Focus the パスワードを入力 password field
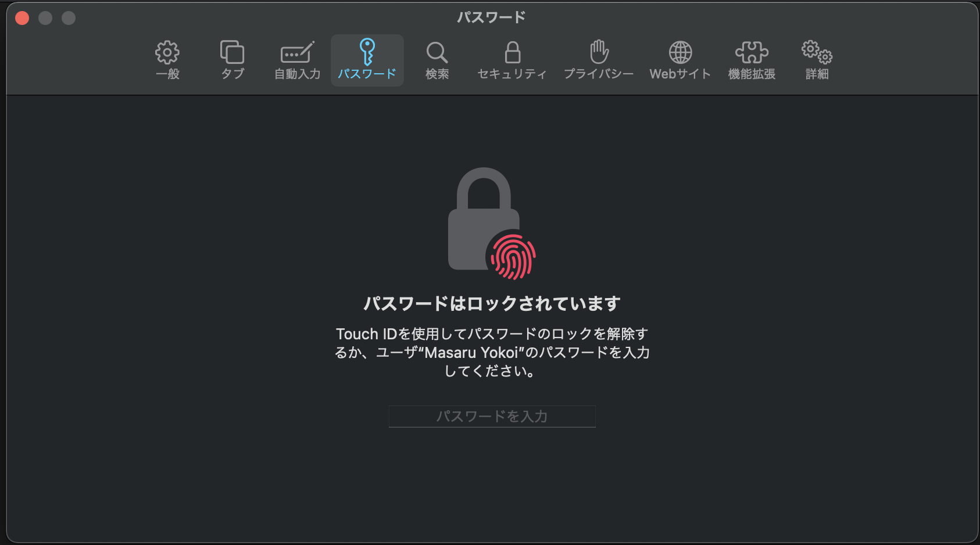980x545 pixels. point(492,417)
